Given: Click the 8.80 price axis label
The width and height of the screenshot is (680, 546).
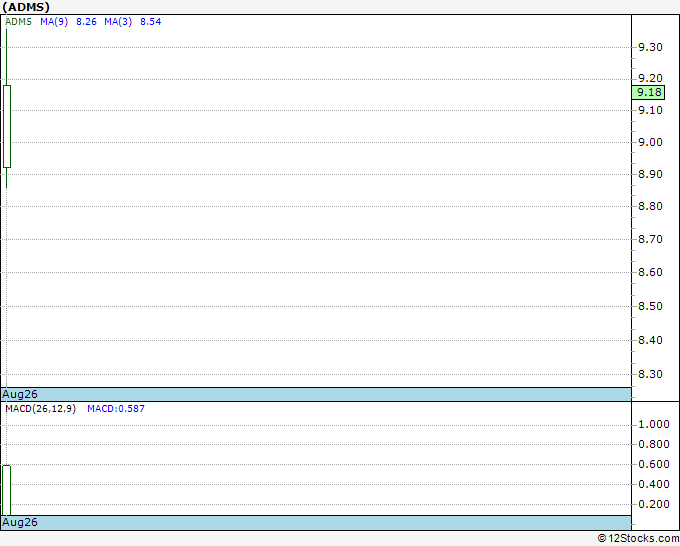Looking at the screenshot, I should point(650,206).
